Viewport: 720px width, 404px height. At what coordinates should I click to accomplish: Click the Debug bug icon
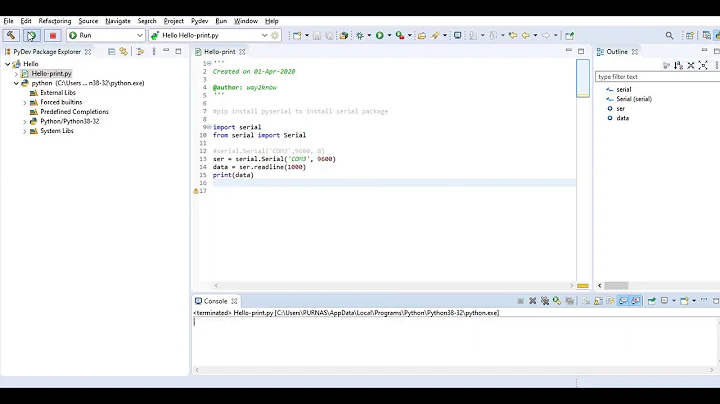[360, 35]
